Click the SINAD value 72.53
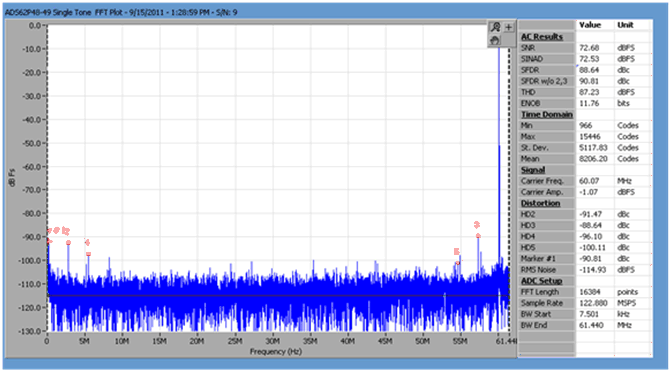 (589, 59)
